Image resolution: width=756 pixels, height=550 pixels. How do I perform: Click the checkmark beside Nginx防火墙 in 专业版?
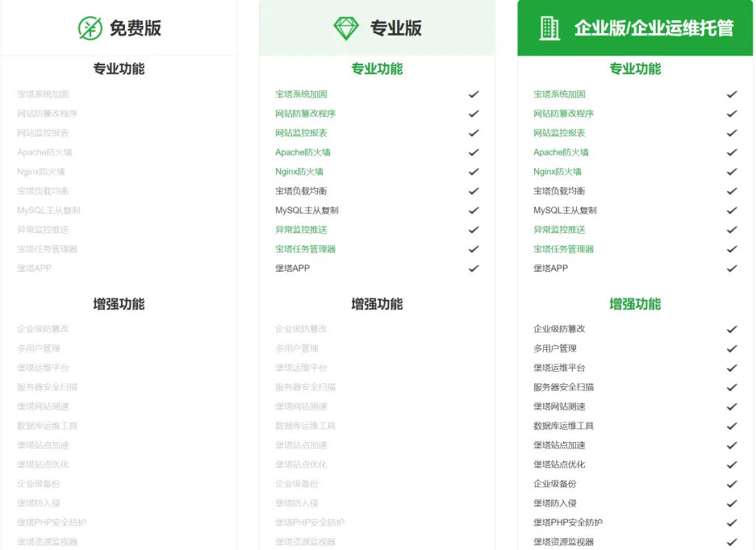[x=474, y=172]
